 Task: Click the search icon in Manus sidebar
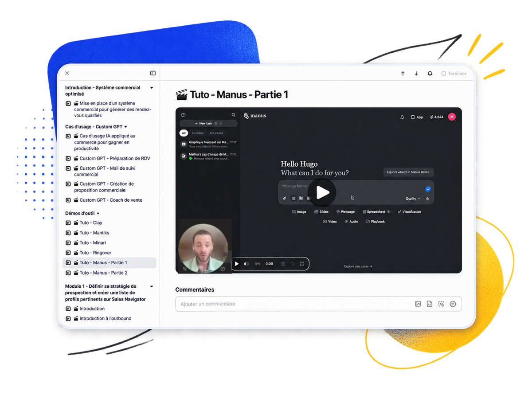(x=234, y=115)
